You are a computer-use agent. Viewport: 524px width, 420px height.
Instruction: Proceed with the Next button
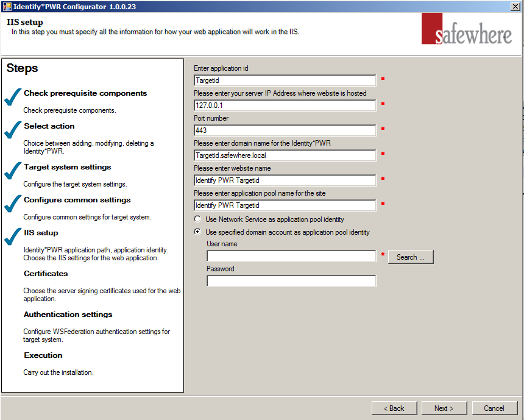tap(444, 408)
